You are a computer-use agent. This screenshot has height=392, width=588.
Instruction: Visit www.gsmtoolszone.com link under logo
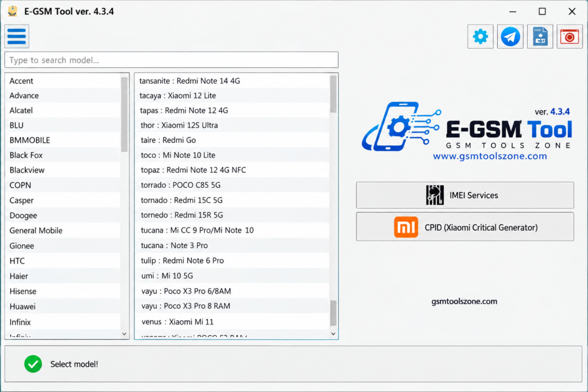click(490, 156)
